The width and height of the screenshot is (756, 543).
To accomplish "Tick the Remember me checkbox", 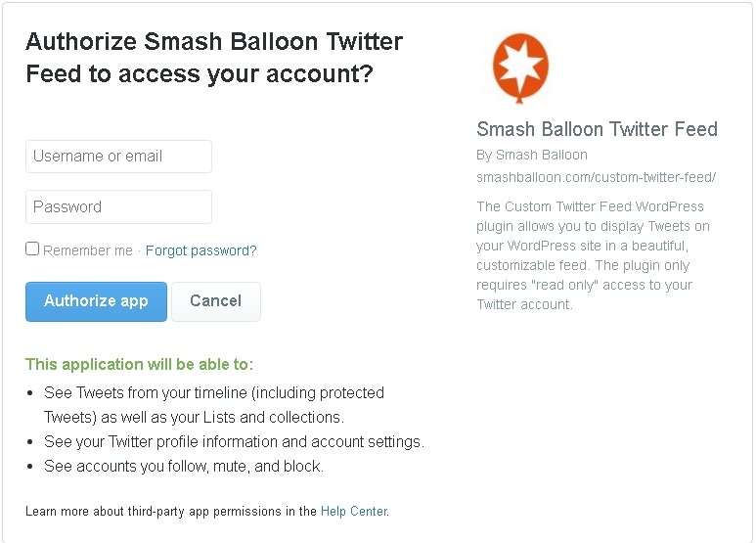I will (x=32, y=249).
